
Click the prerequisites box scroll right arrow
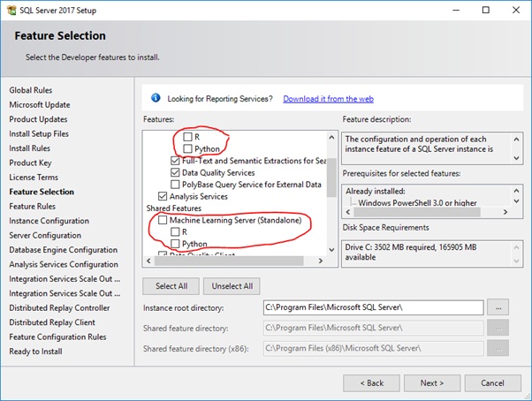[505, 212]
